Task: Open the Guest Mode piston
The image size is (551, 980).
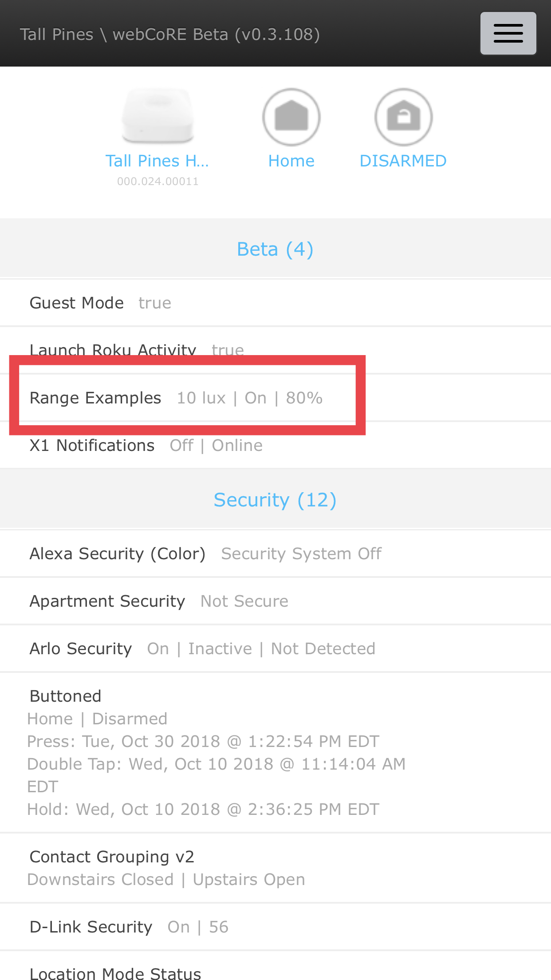Action: pyautogui.click(x=275, y=303)
